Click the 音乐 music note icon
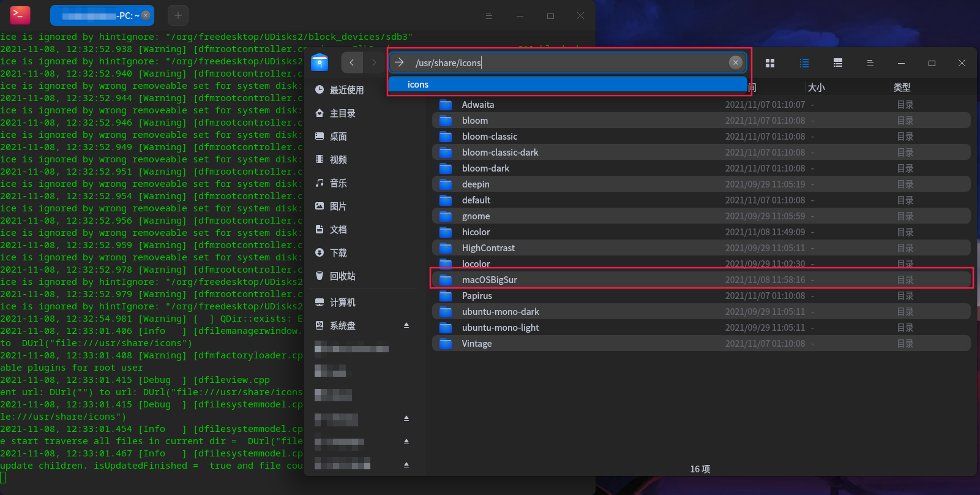Screen dimensions: 980x495 point(320,183)
